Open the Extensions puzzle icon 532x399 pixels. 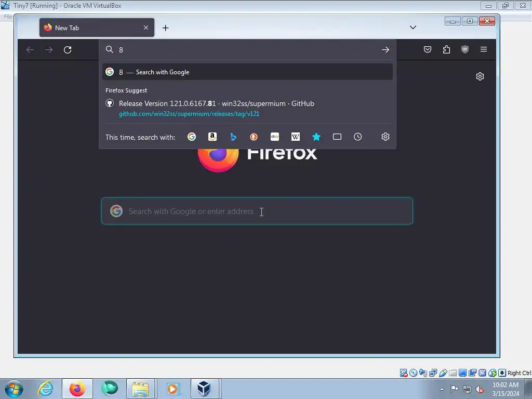tap(446, 49)
